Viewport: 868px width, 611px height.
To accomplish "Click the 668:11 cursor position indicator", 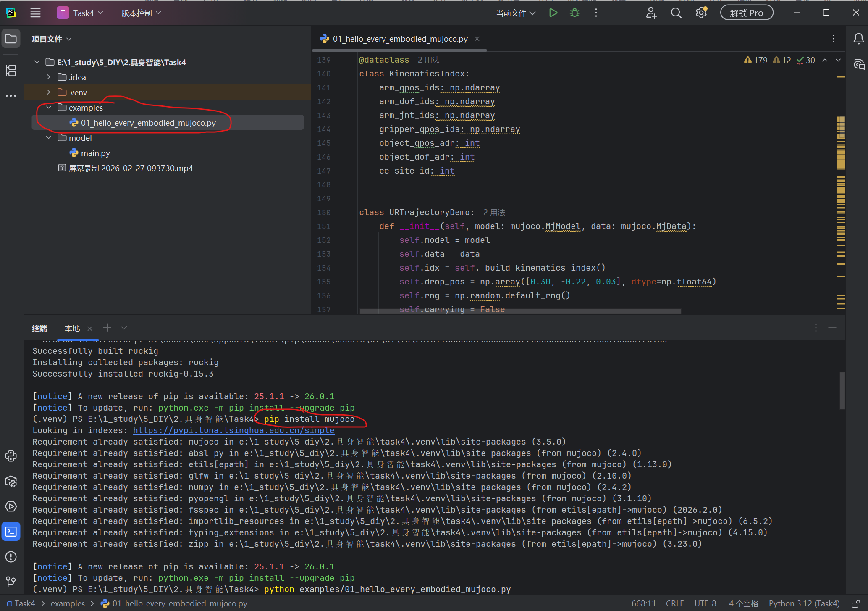I will coord(644,604).
